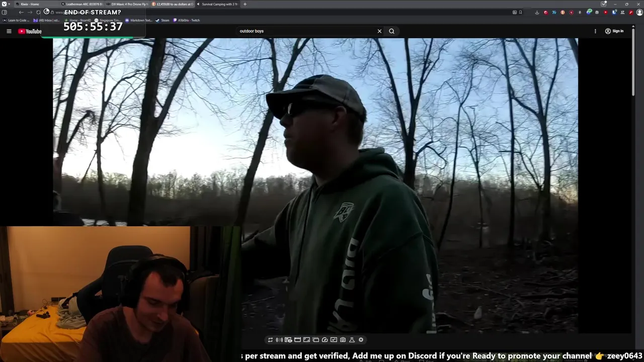Toggle loop icon in video toolbar
Screen dimensions: 644x362
pyautogui.click(x=270, y=340)
